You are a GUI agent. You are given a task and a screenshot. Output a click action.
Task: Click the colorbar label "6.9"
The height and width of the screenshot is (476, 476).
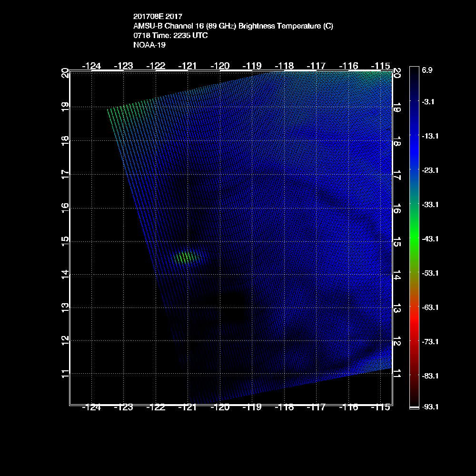coord(427,70)
